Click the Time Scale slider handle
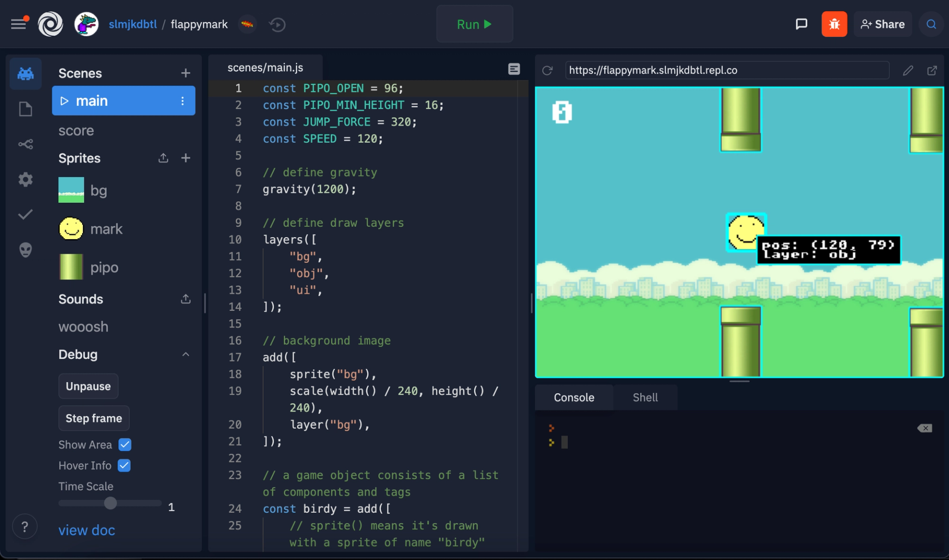949x560 pixels. pyautogui.click(x=110, y=503)
